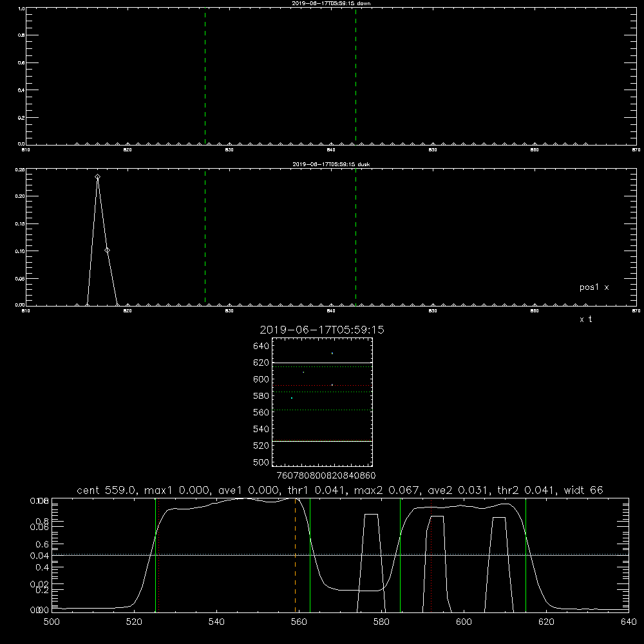This screenshot has height=644, width=644.
Task: Click the dotted threshold line in bottom plot
Action: 340,554
